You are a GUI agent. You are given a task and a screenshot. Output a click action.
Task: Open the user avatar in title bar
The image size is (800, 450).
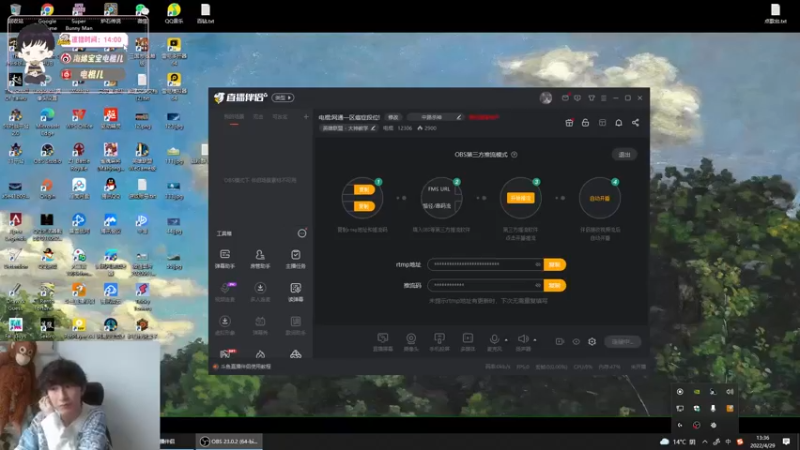(x=545, y=98)
